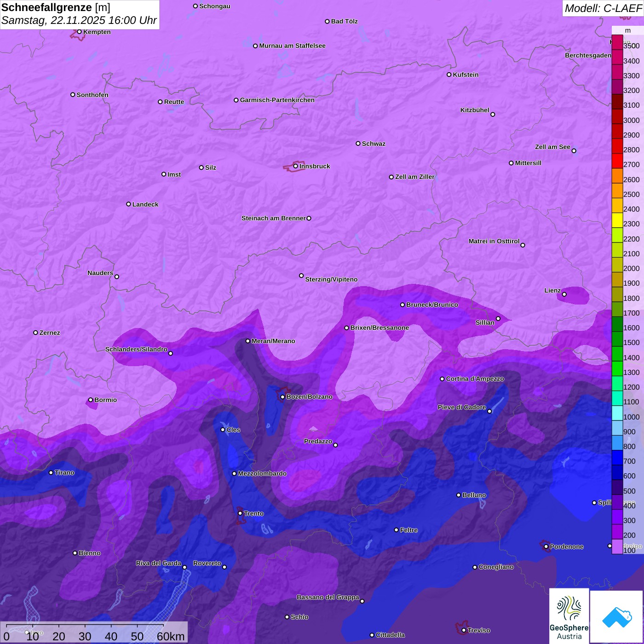
Task: Click the GeoSphere Austria logo
Action: [x=569, y=616]
